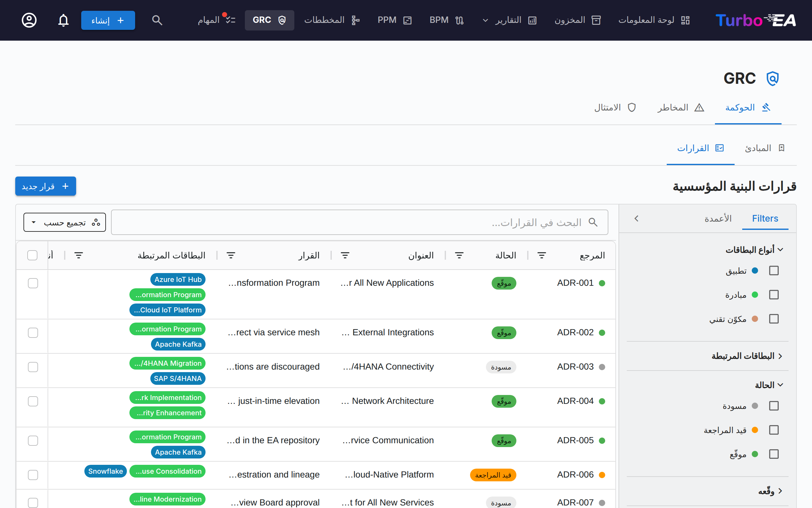Toggle the select-all header checkbox
The height and width of the screenshot is (508, 812).
click(x=32, y=255)
